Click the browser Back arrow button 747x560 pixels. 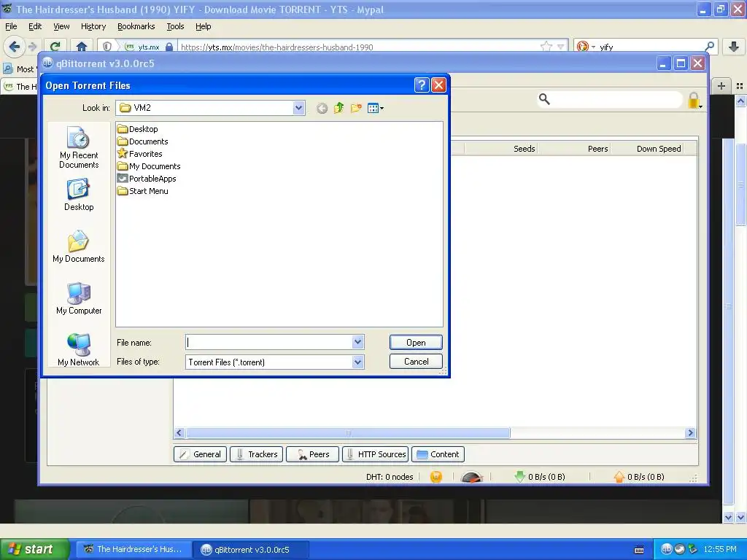[15, 47]
